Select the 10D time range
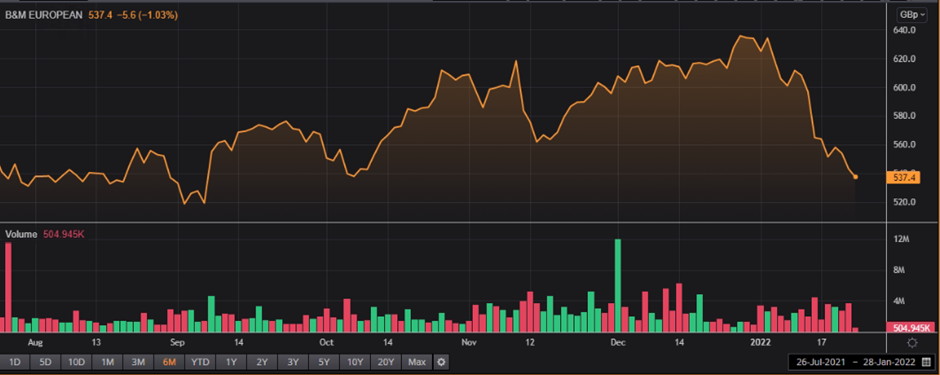Screen dimensions: 940x375 [76, 362]
